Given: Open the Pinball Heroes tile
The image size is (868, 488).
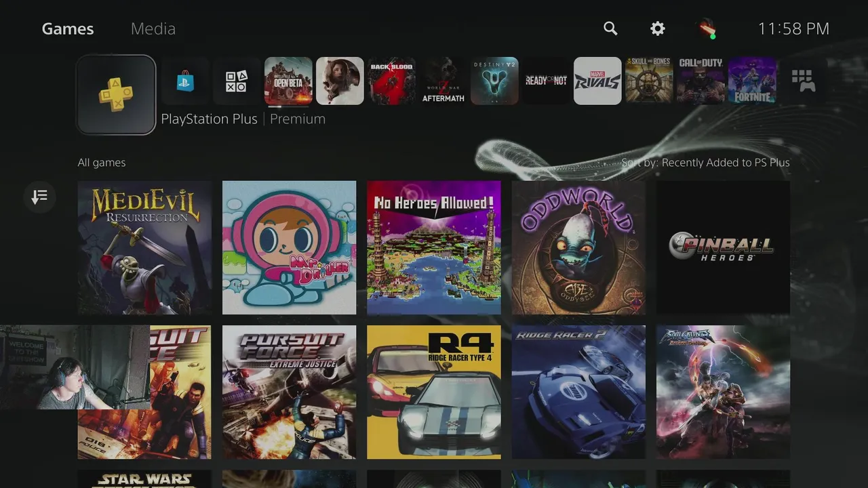Looking at the screenshot, I should tap(723, 247).
